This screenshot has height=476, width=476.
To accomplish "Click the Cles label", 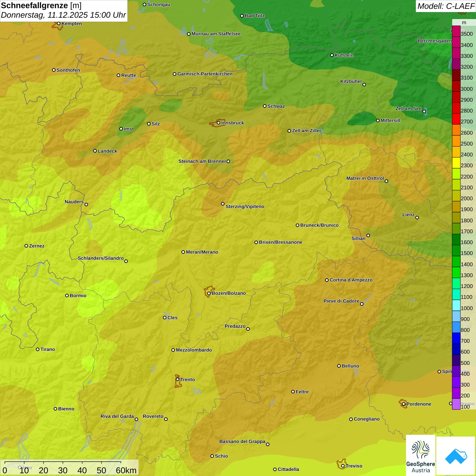I will pos(172,318).
